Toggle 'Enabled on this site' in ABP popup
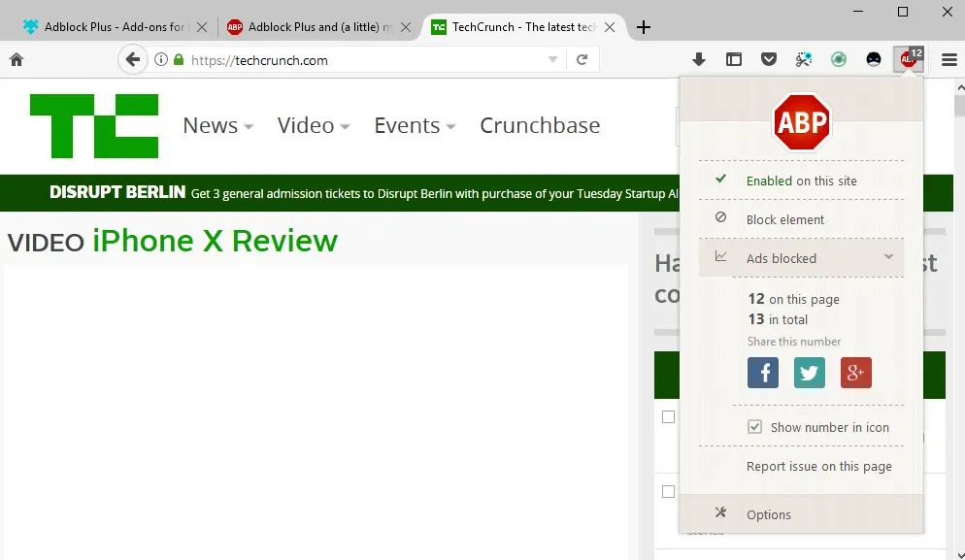 (801, 181)
